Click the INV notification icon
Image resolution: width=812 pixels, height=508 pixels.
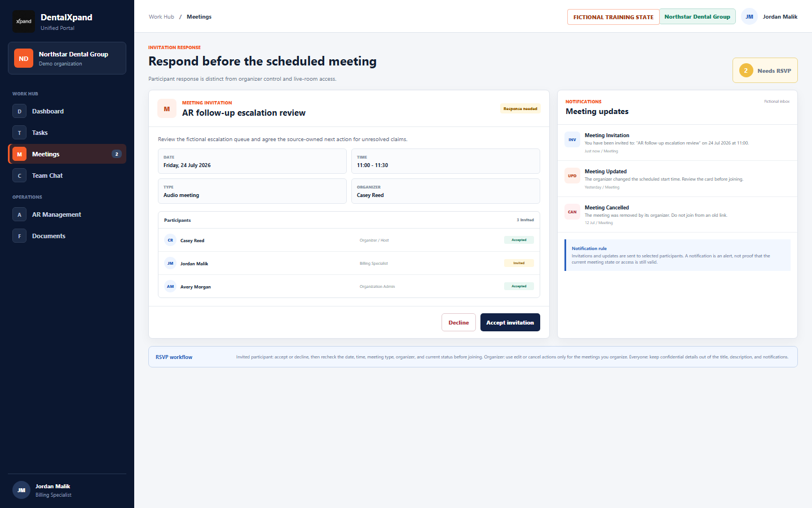[x=572, y=139]
